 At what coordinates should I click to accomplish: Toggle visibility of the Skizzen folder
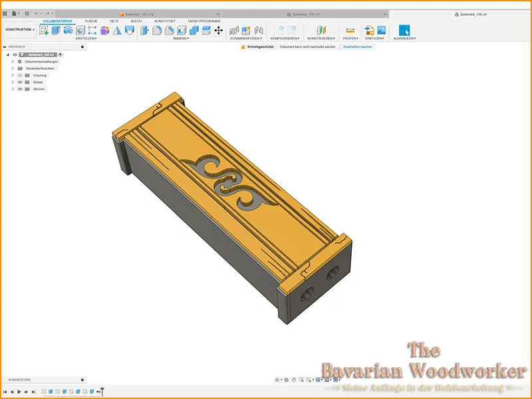20,89
